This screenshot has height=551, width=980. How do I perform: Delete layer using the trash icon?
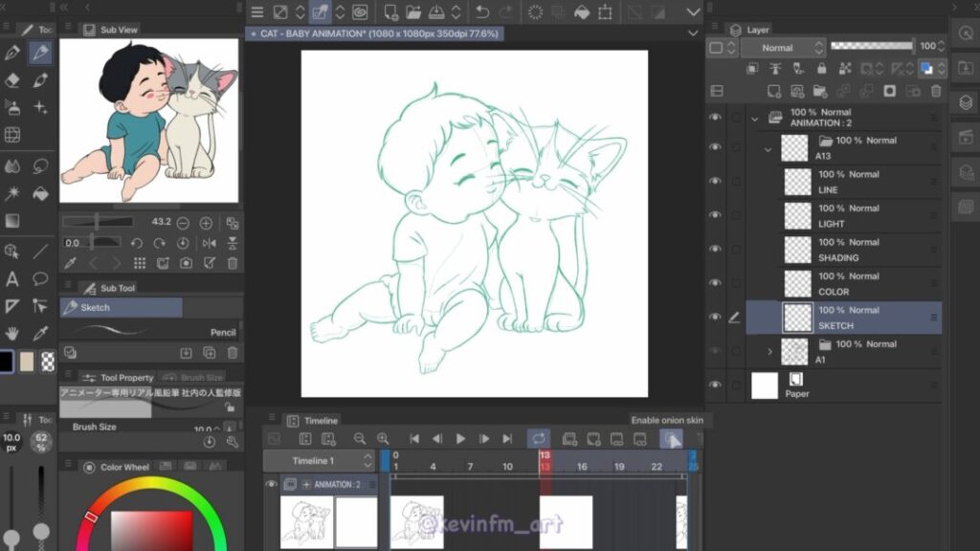tap(936, 91)
